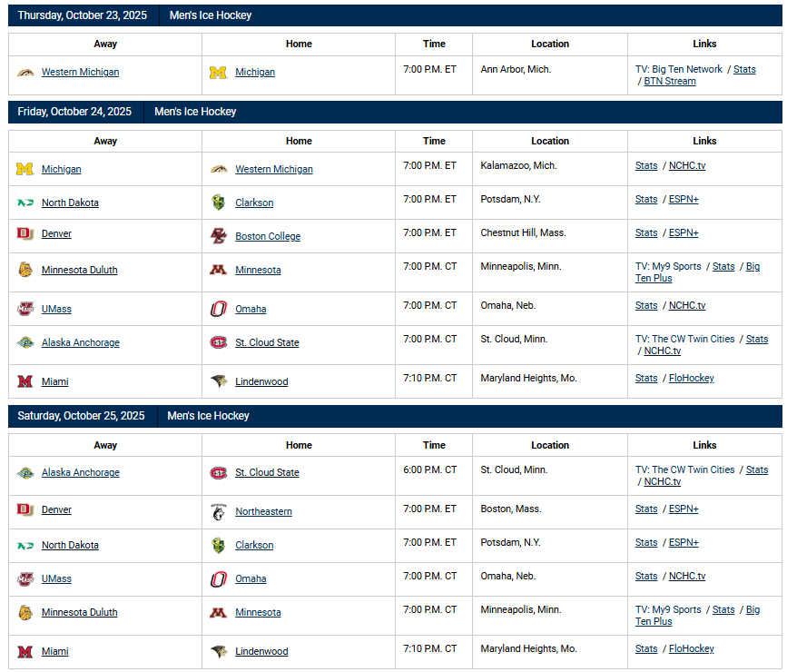The width and height of the screenshot is (787, 672).
Task: Open Stats for Thursday's Western Michigan game
Action: (744, 69)
